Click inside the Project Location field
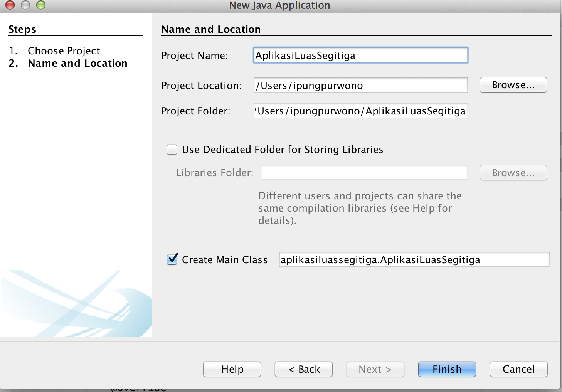This screenshot has width=562, height=392. point(360,85)
